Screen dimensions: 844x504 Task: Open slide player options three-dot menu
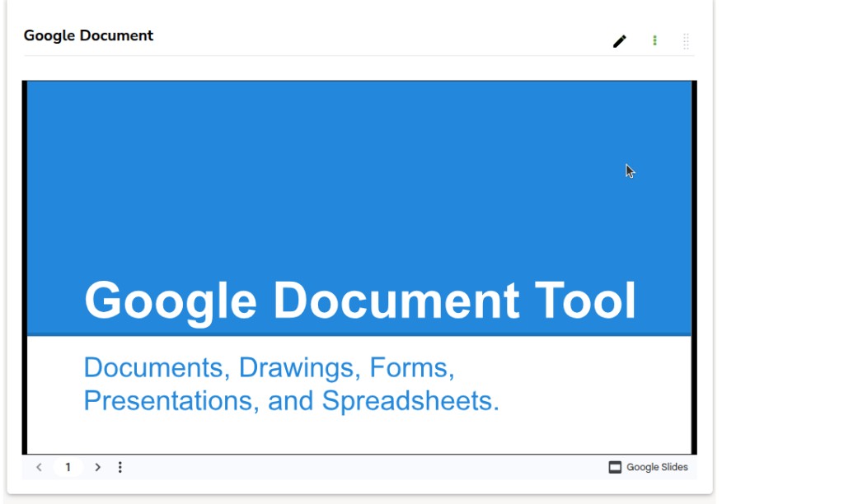(x=120, y=467)
